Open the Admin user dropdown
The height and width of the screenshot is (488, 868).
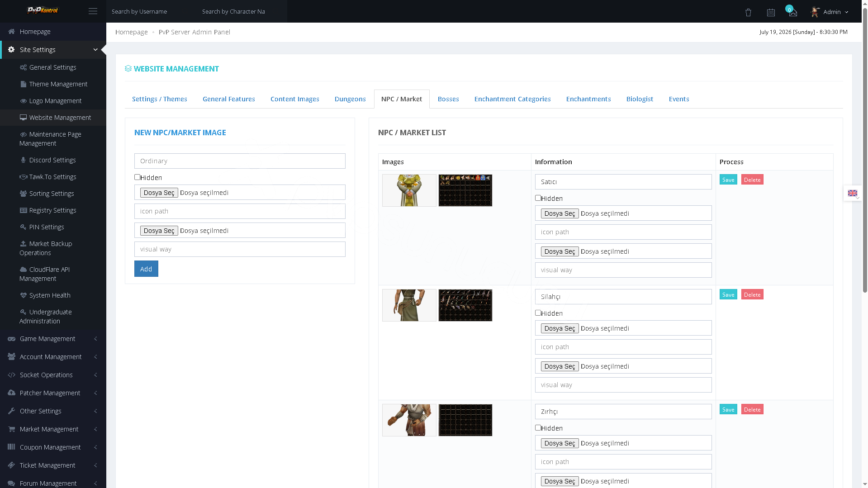[836, 12]
